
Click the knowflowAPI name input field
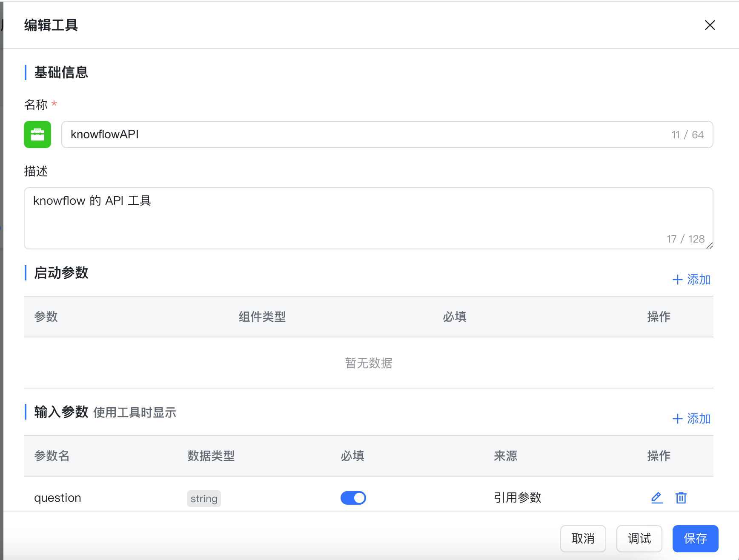coord(298,134)
